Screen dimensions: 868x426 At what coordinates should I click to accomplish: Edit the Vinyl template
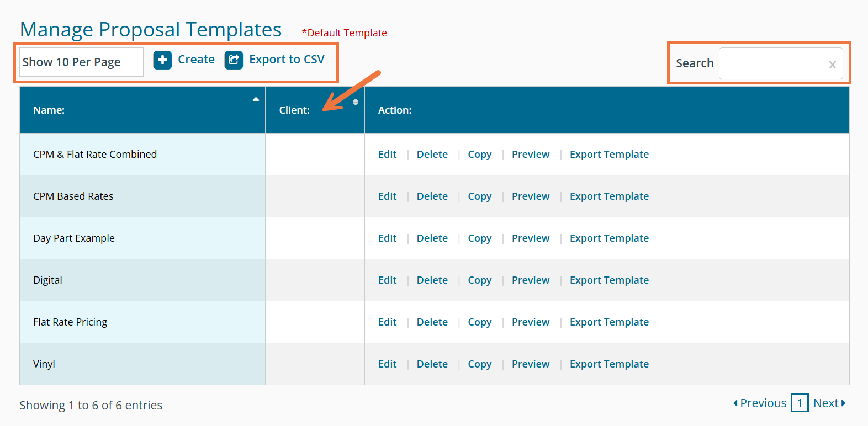[x=387, y=364]
